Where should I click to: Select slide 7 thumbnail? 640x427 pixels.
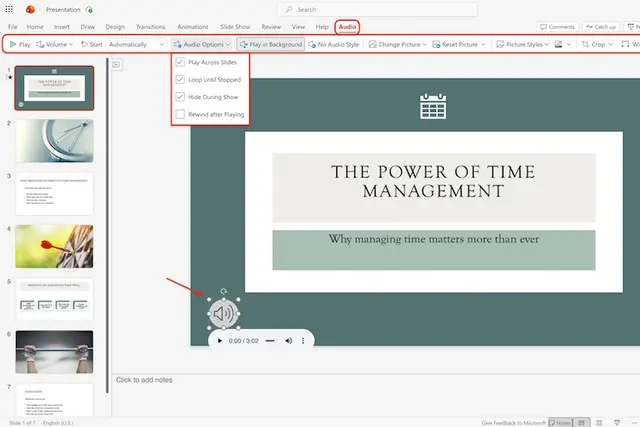[54, 400]
